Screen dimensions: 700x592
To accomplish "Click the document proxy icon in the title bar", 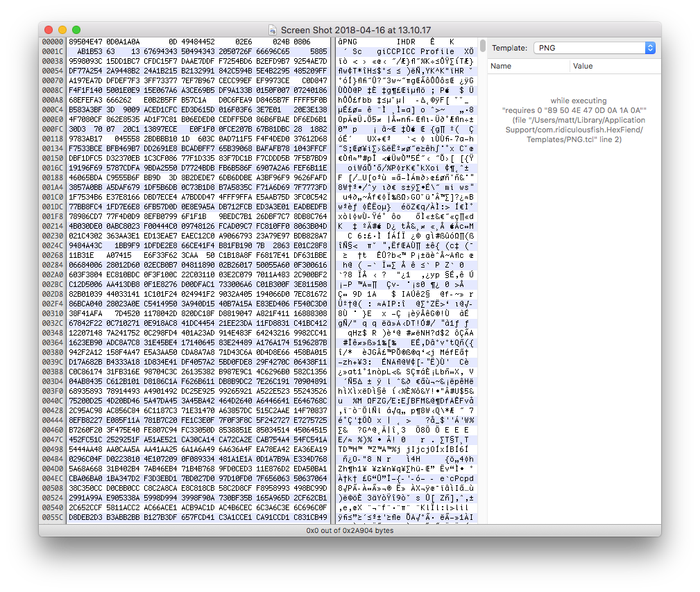I will 271,30.
